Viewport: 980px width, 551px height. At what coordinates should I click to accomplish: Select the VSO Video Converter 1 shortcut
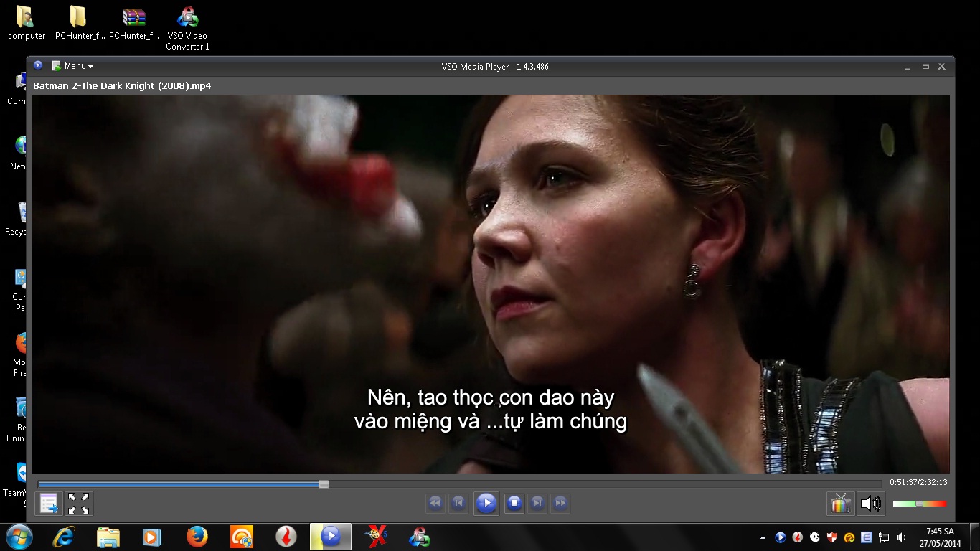(188, 29)
